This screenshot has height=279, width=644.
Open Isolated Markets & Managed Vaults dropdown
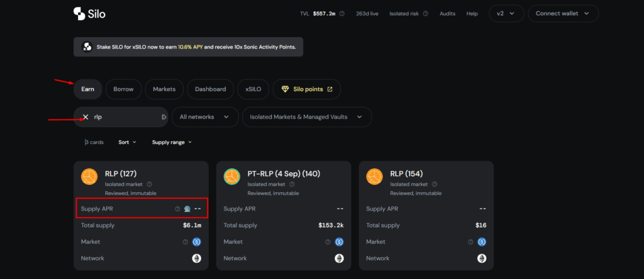307,117
